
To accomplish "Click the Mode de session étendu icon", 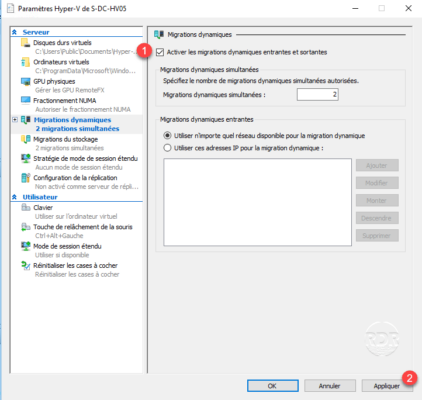I will tap(26, 246).
